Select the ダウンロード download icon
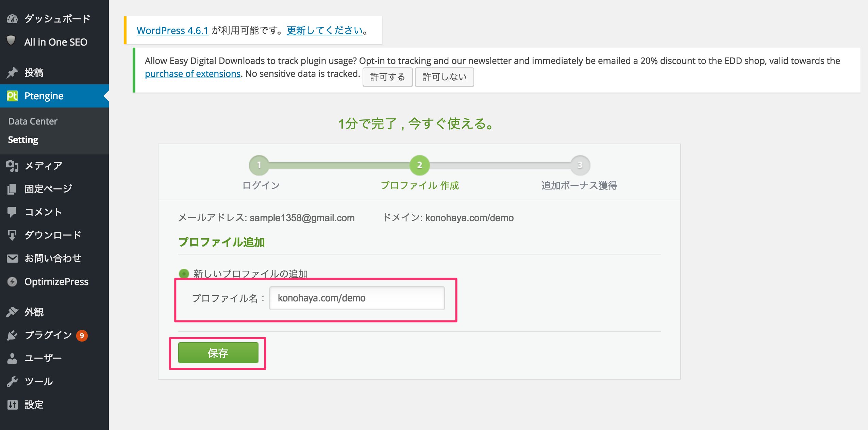Viewport: 868px width, 430px height. coord(12,235)
